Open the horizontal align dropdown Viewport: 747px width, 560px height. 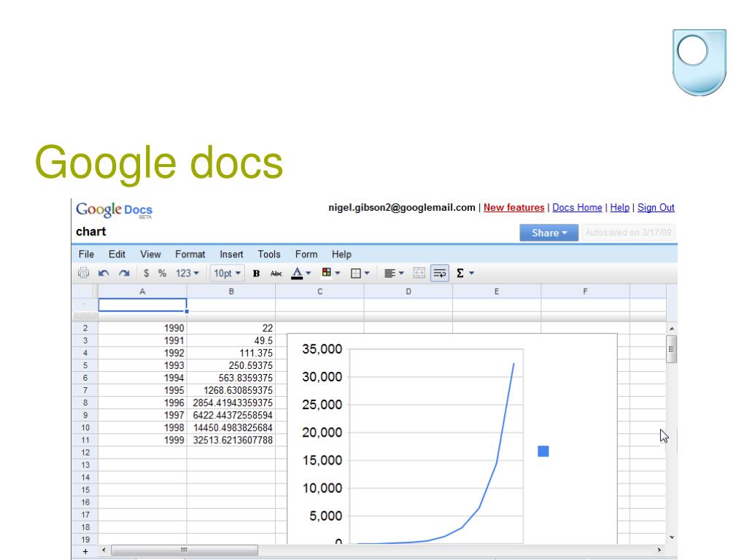[x=393, y=273]
